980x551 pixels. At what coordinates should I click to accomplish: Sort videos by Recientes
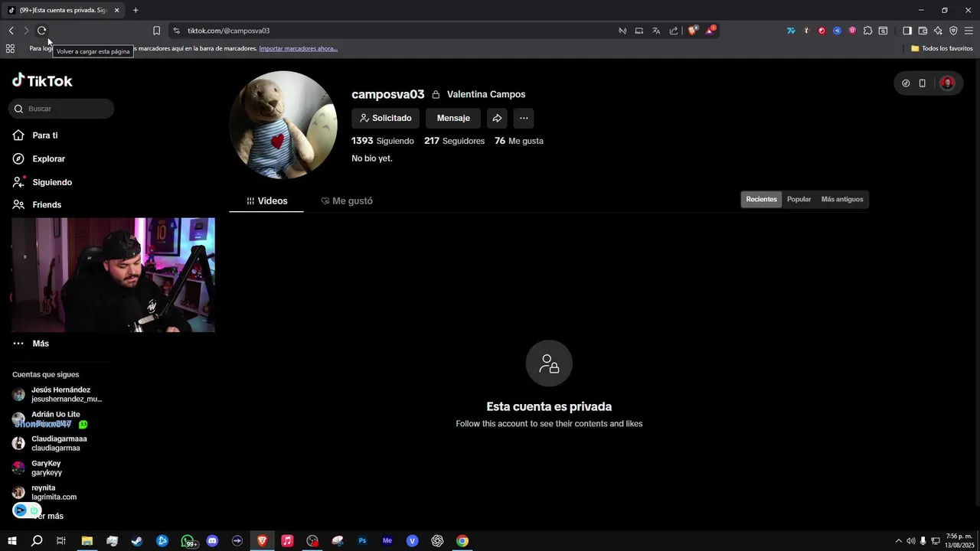point(761,199)
